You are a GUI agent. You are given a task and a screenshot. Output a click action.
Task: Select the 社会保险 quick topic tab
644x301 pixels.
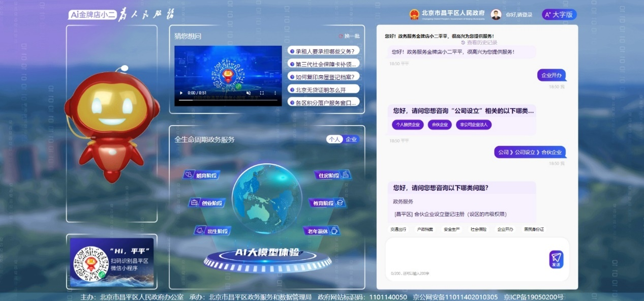point(478,229)
